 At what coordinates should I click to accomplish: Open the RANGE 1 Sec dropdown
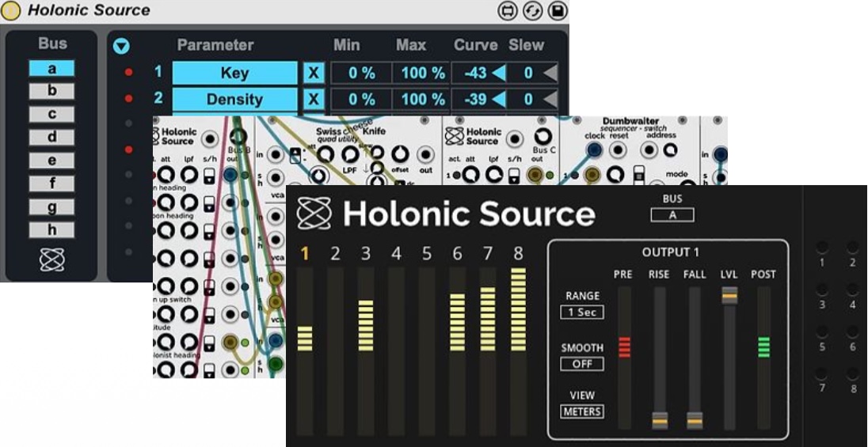(582, 312)
